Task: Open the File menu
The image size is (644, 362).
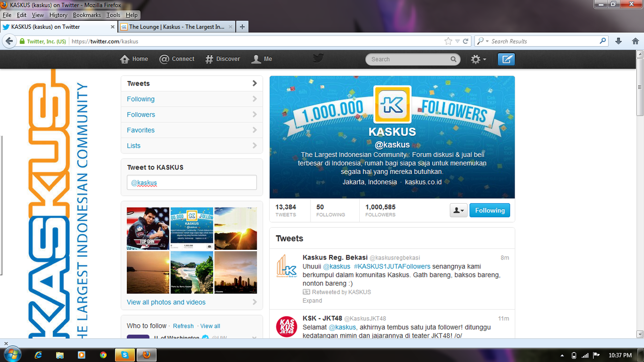Action: [x=7, y=15]
